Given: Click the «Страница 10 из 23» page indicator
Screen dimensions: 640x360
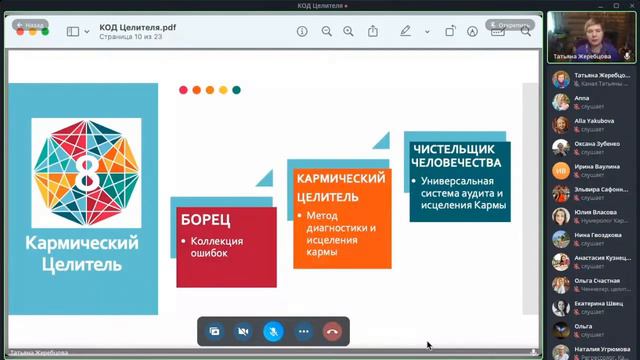Looking at the screenshot, I should click(x=131, y=37).
